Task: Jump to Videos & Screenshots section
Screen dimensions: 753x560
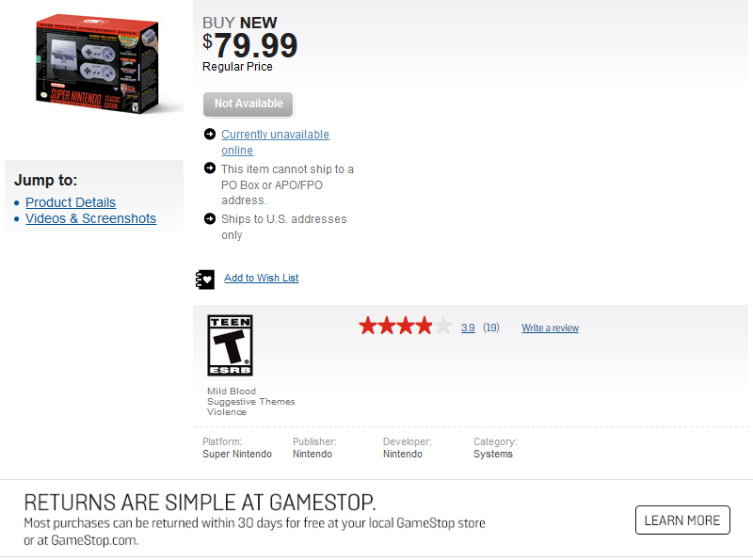Action: coord(90,219)
